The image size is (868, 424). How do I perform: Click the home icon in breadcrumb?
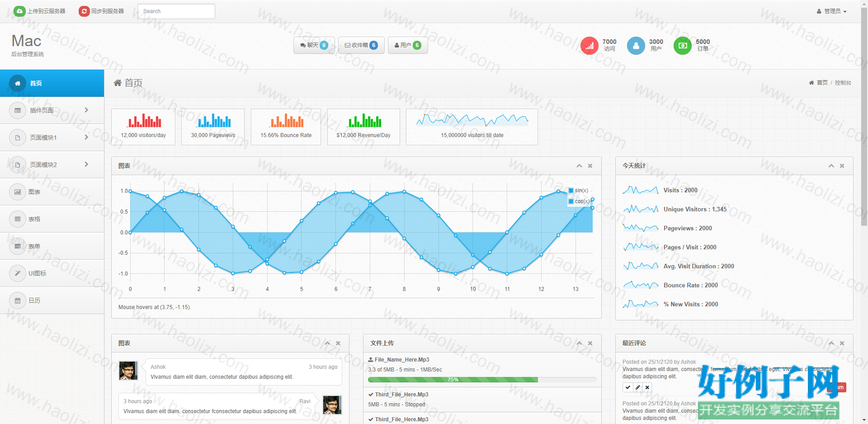811,83
